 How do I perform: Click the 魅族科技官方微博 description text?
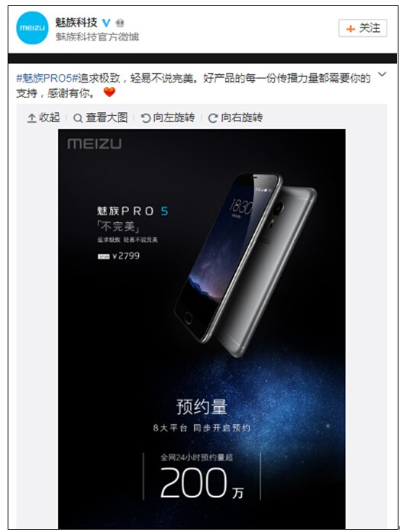[x=98, y=37]
